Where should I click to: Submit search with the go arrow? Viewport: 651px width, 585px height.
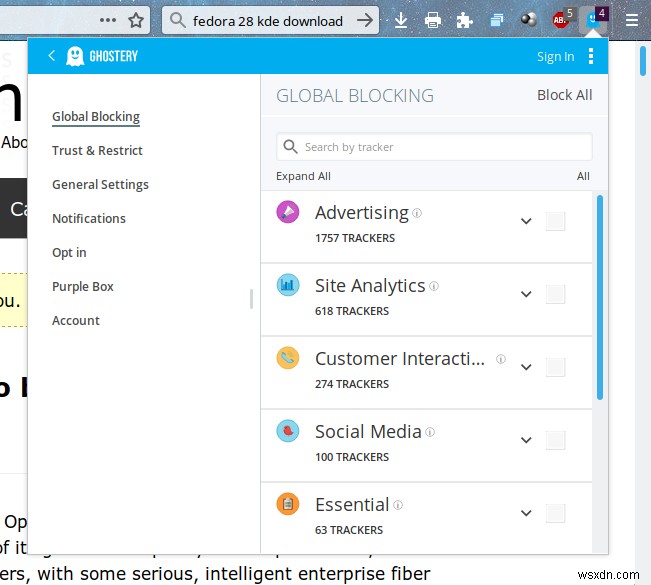click(x=365, y=20)
